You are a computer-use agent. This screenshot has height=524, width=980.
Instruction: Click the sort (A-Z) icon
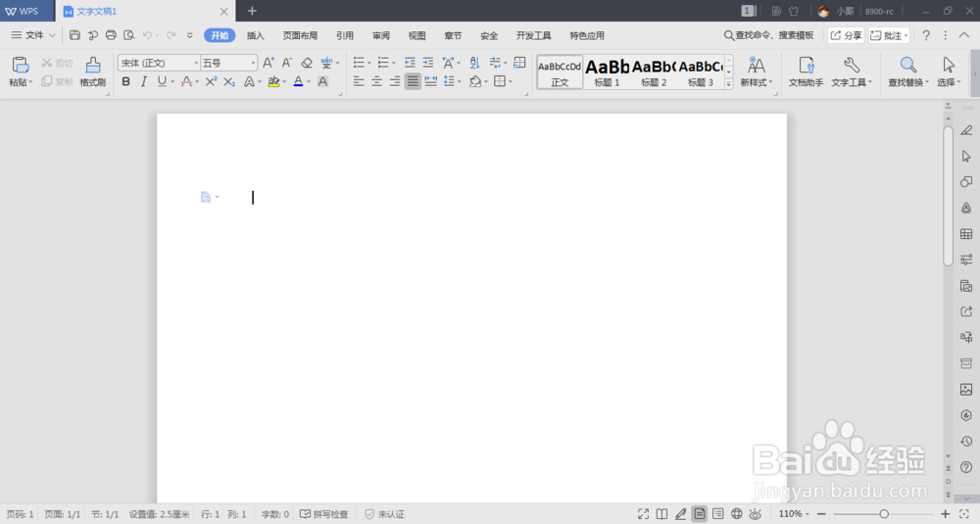(x=474, y=63)
